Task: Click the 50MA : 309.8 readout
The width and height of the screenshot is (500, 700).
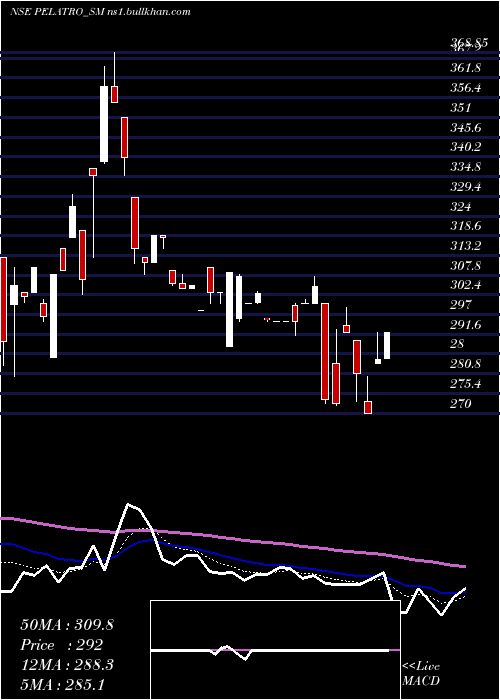Action: point(67,625)
